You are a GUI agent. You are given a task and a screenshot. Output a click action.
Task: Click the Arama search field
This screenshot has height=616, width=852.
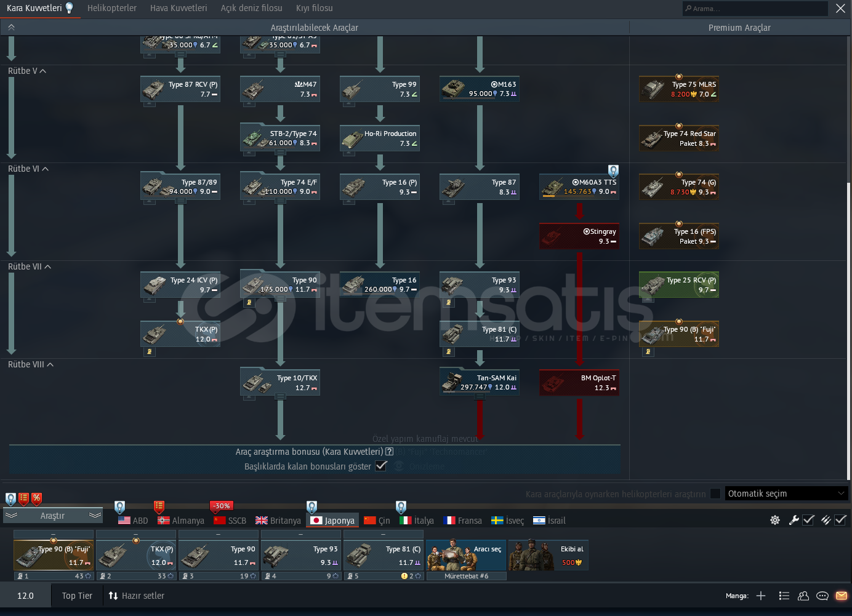coord(755,9)
